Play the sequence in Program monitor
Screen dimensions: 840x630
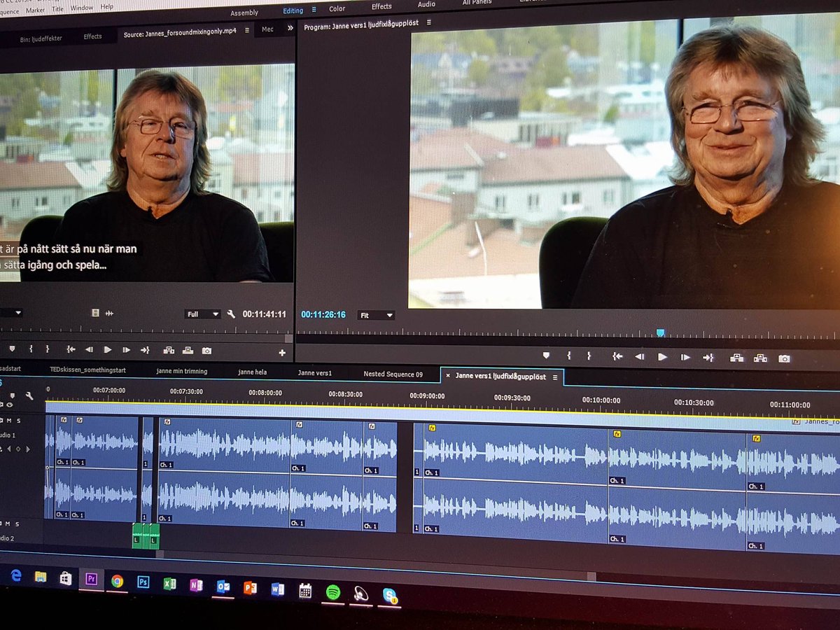tap(662, 357)
